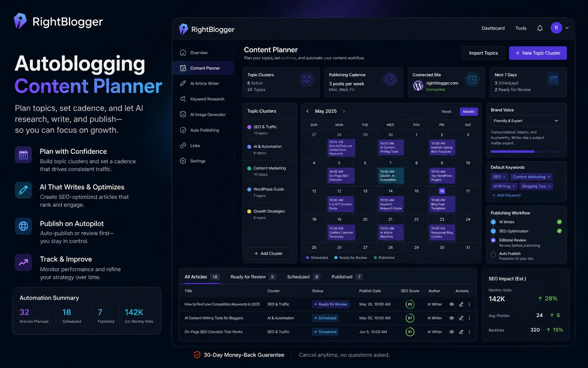Open more options for Low Competition Keywords row

[469, 304]
